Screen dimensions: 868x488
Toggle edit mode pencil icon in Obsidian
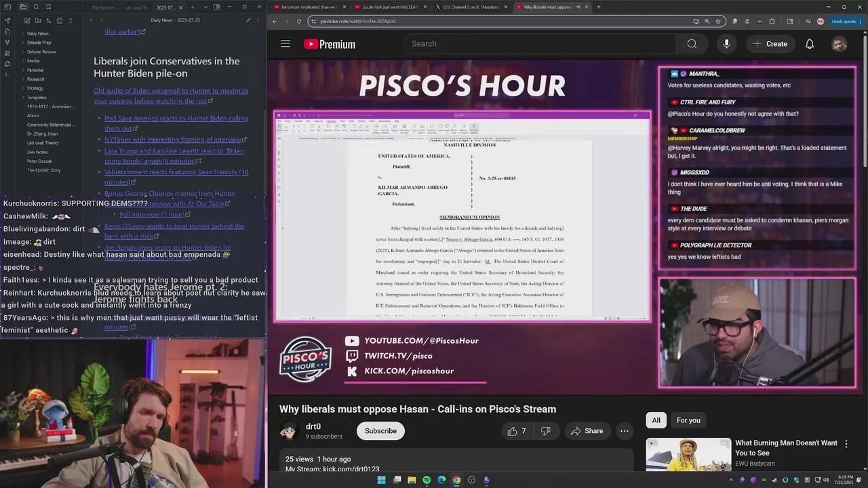(x=248, y=20)
